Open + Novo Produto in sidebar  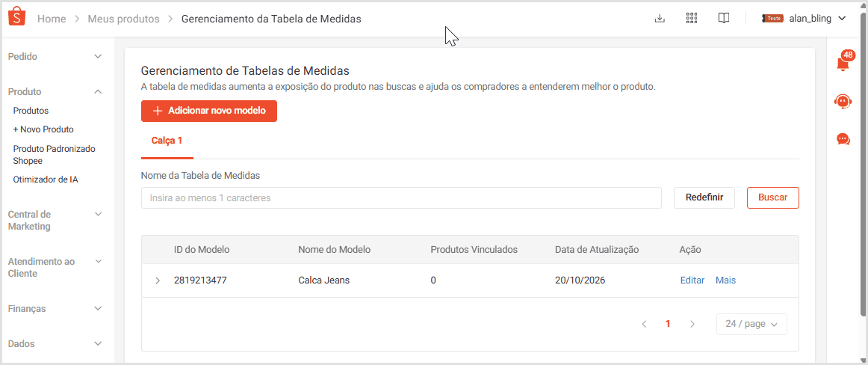pos(43,129)
